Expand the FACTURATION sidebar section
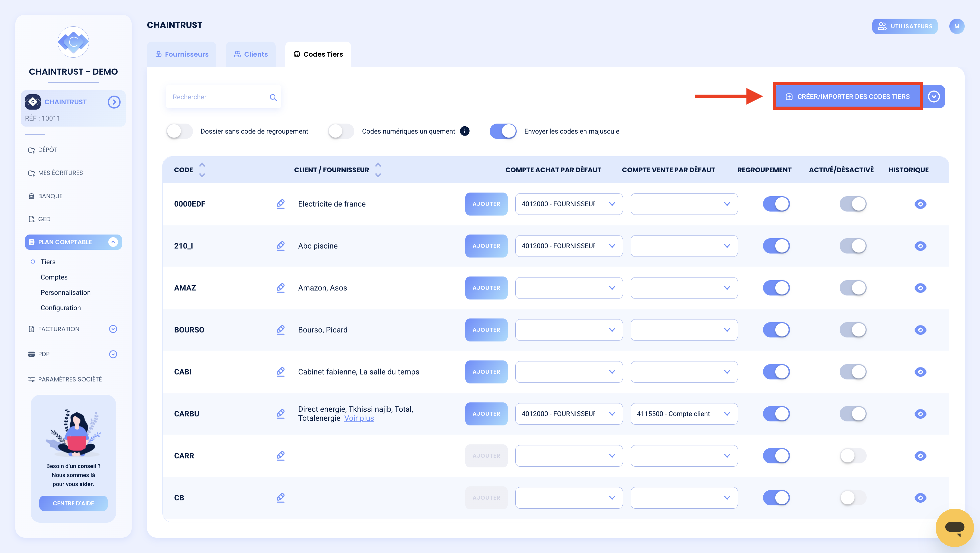This screenshot has width=980, height=553. coord(113,329)
